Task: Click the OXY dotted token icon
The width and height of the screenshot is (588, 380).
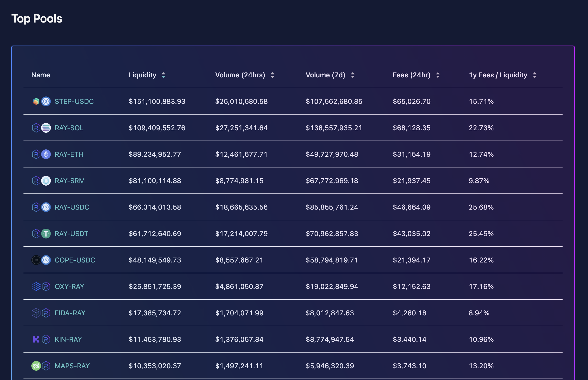Action: point(36,286)
